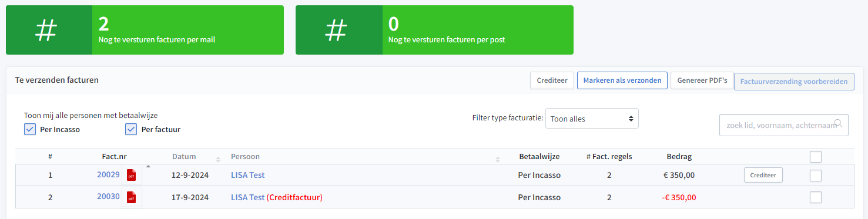Click the search magnifier icon
Viewport: 868px width, 219px height.
point(839,123)
